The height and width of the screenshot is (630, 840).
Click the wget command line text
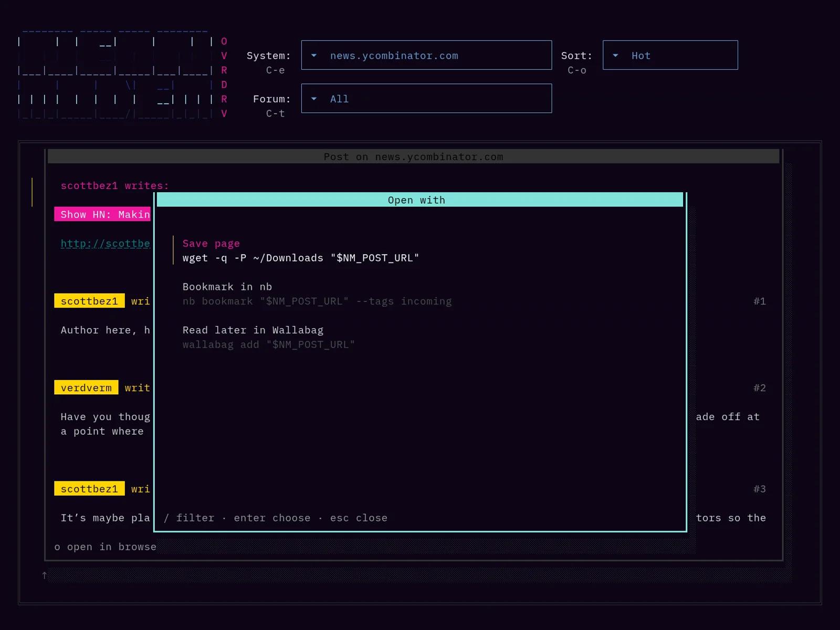click(x=301, y=258)
